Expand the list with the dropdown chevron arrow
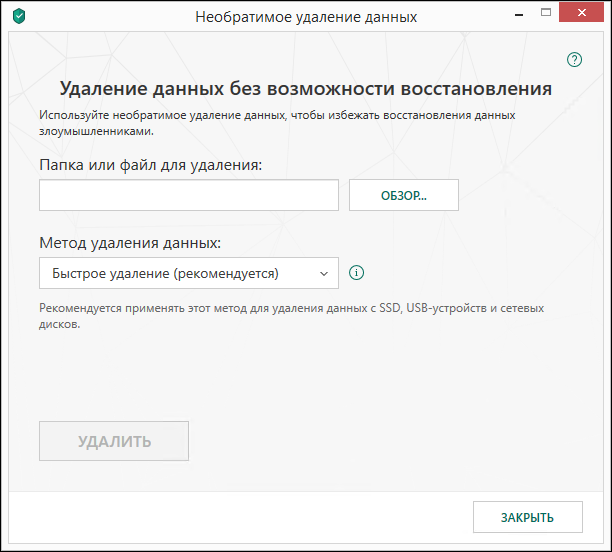612x552 pixels. (x=323, y=273)
